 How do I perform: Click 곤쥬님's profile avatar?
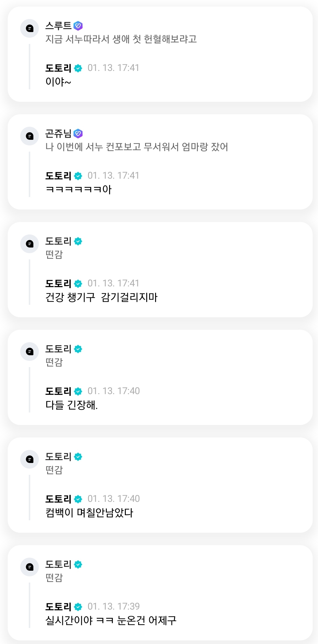[x=29, y=136]
